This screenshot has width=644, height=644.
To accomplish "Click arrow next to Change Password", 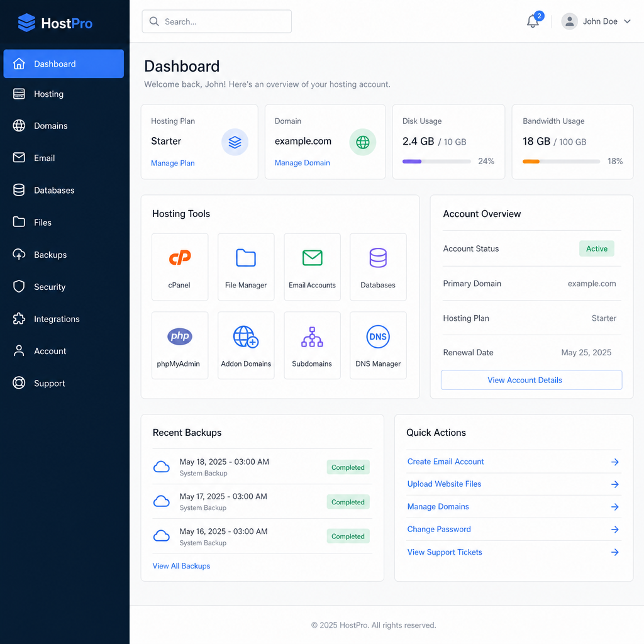I will point(615,530).
